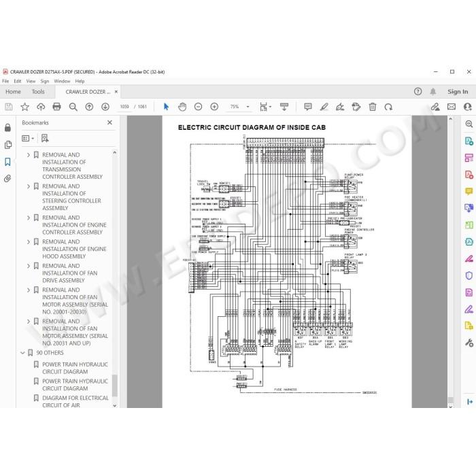
Task: Toggle the Bookmarks panel icon in left rail
Action: pos(8,162)
